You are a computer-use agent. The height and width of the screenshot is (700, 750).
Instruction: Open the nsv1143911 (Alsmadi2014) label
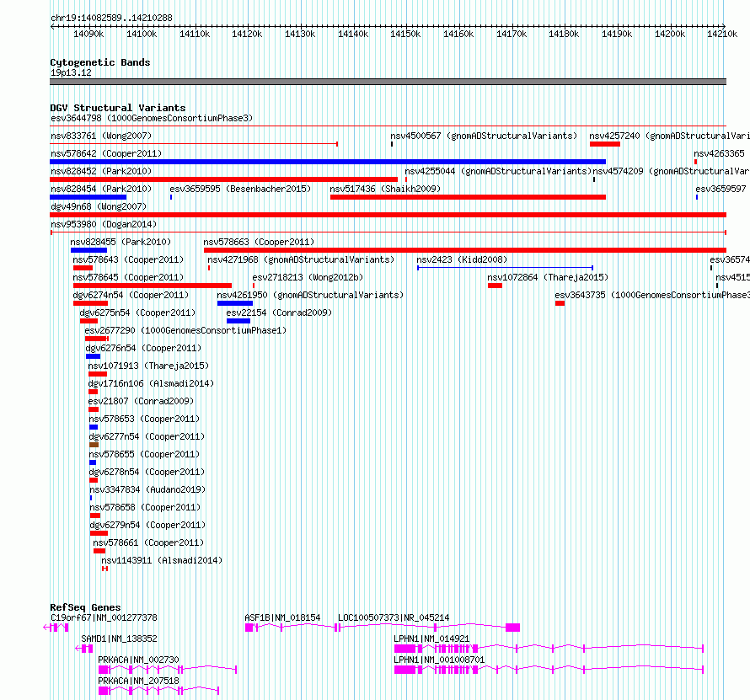click(162, 560)
